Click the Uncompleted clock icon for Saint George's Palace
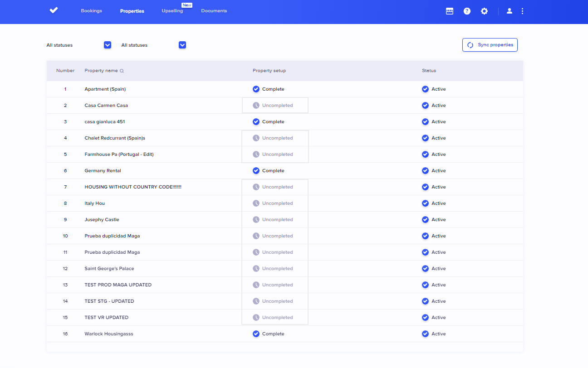588x368 pixels. click(x=256, y=269)
